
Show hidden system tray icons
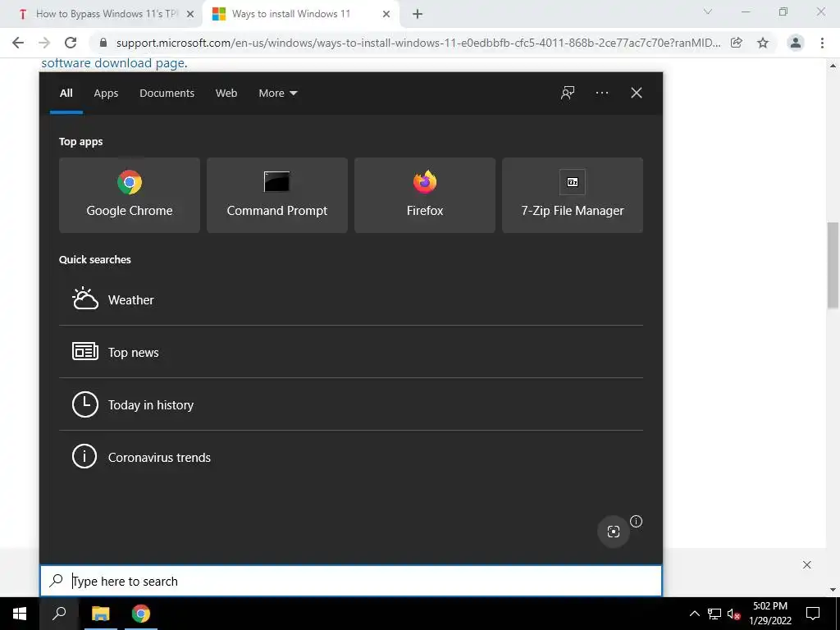[694, 614]
